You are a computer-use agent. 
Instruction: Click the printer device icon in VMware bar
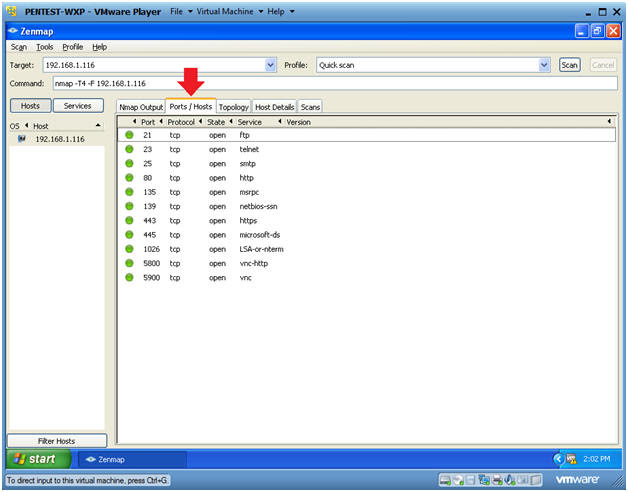[497, 479]
